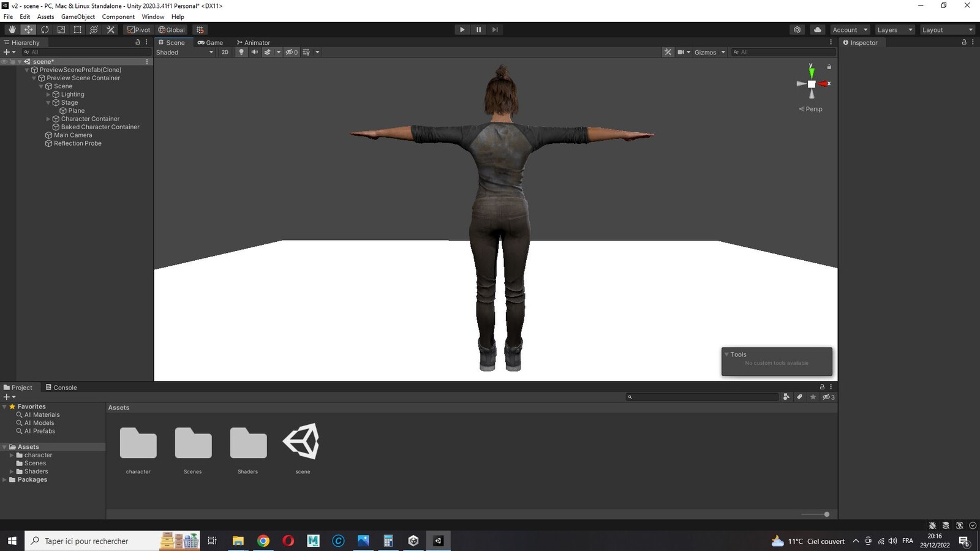Select the Rect transform tool
The image size is (980, 551).
tap(78, 29)
